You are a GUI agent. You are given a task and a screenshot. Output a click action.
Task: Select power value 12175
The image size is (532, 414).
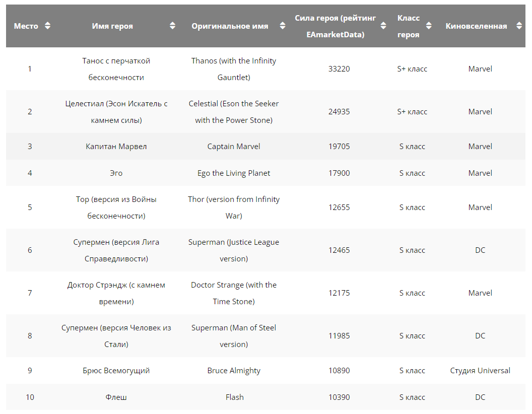coord(339,293)
